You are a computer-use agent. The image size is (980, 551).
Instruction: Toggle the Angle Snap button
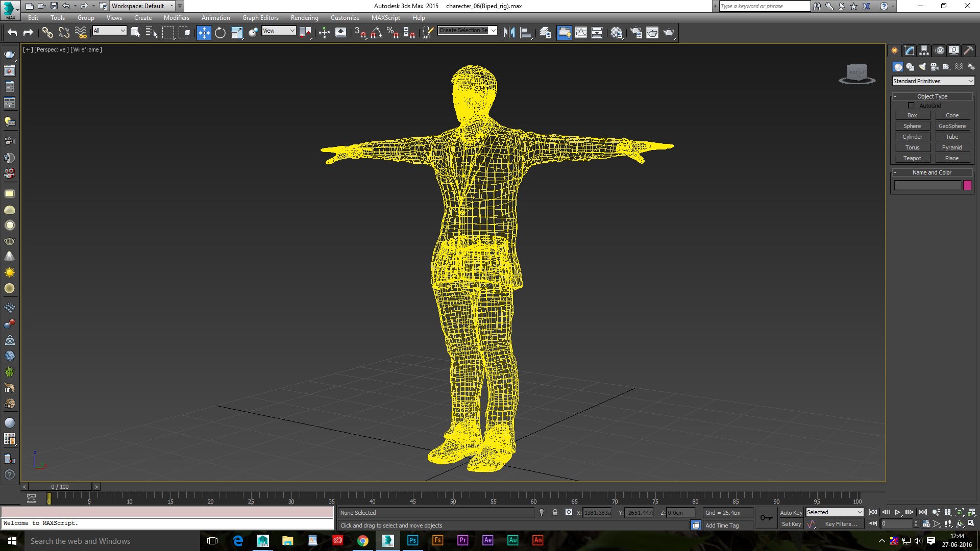coord(377,33)
